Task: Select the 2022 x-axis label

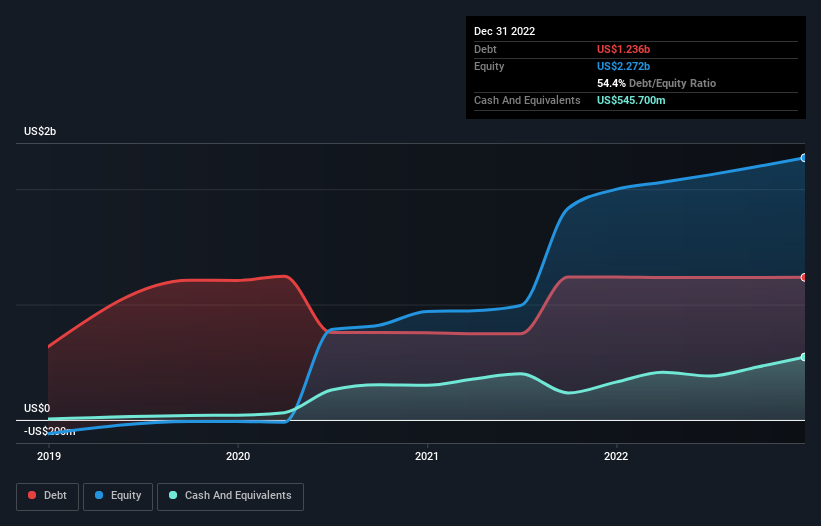Action: tap(616, 456)
